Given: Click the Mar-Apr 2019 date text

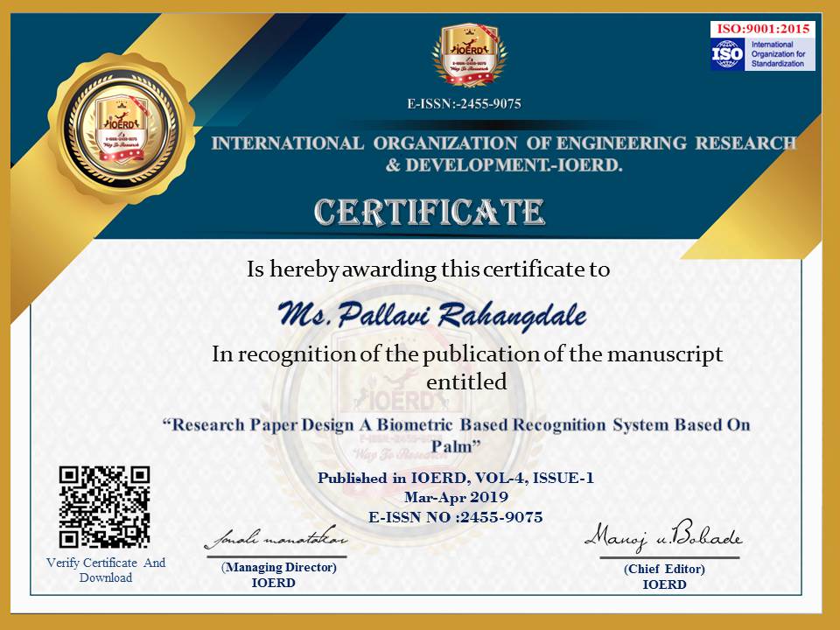Looking at the screenshot, I should (x=455, y=497).
